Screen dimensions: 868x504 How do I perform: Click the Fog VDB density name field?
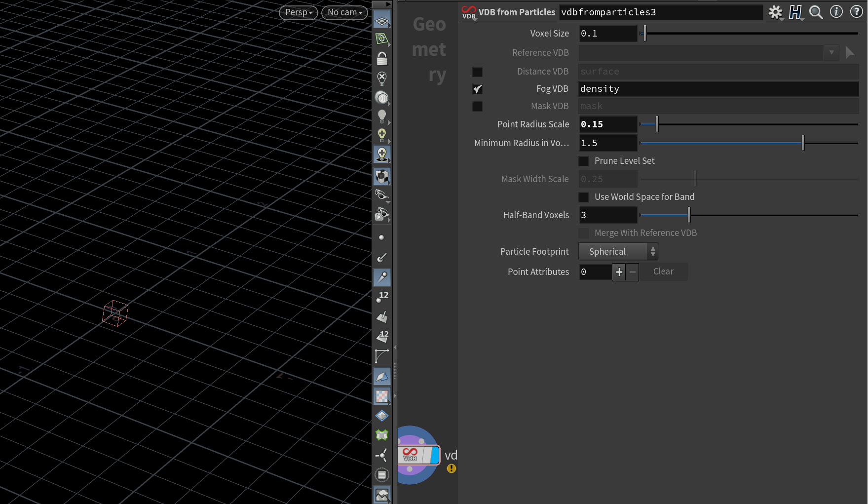(718, 89)
